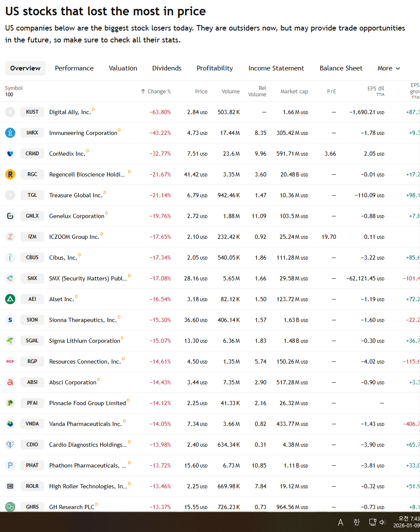
Task: Click the 11.09 relative volume value
Action: [259, 216]
